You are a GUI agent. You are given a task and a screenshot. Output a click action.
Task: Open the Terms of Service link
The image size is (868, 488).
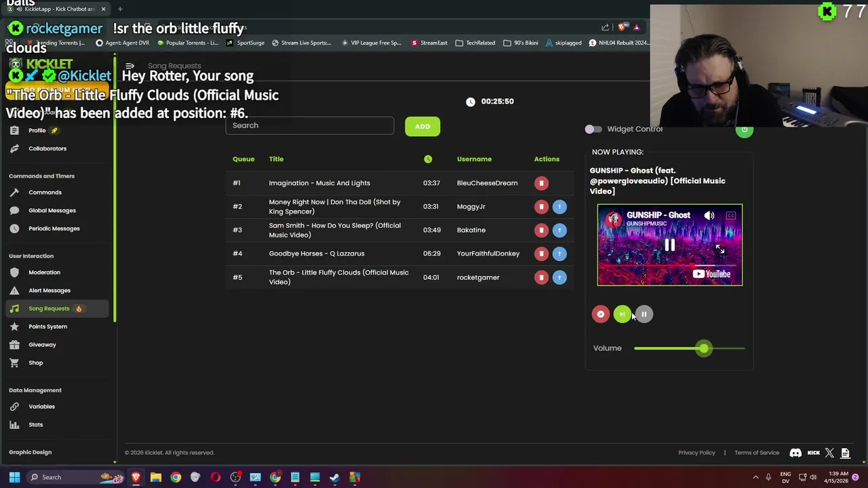tap(757, 453)
